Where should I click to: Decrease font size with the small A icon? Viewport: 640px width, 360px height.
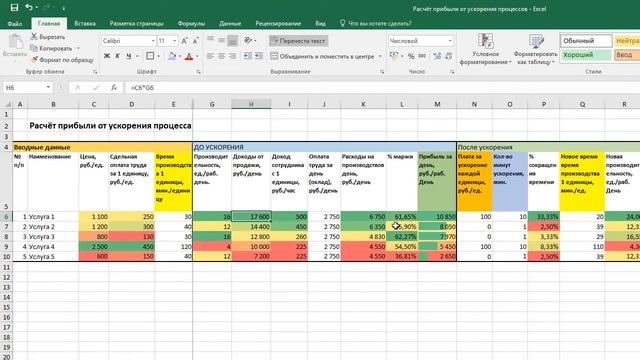click(196, 41)
